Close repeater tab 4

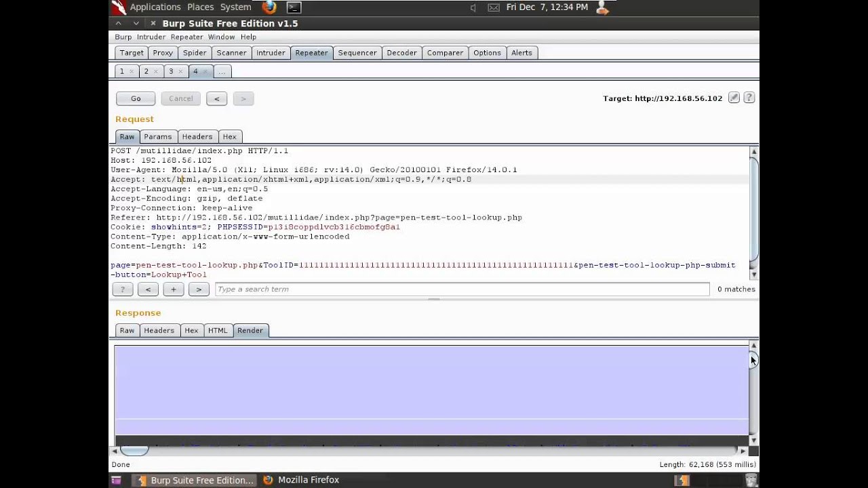[x=205, y=71]
